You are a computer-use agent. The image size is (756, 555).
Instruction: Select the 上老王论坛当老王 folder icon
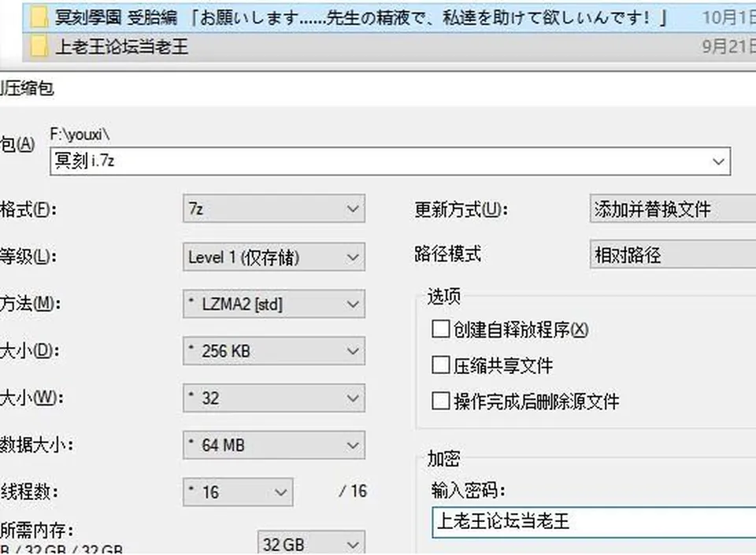(38, 46)
